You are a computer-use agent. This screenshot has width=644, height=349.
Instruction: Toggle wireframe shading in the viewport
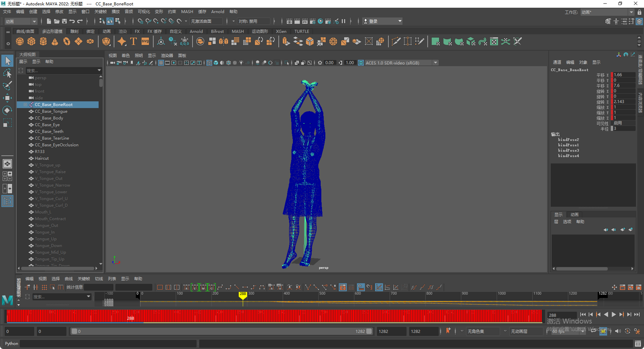pos(209,63)
